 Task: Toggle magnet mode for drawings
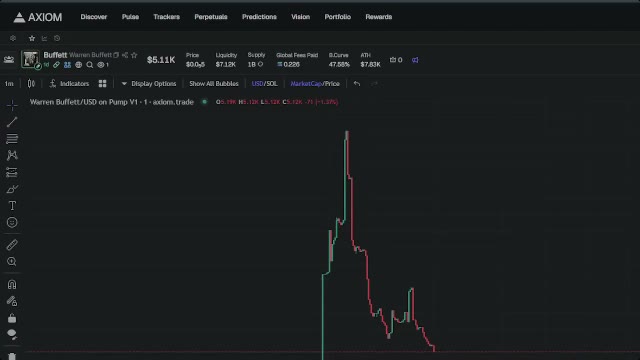(12, 284)
